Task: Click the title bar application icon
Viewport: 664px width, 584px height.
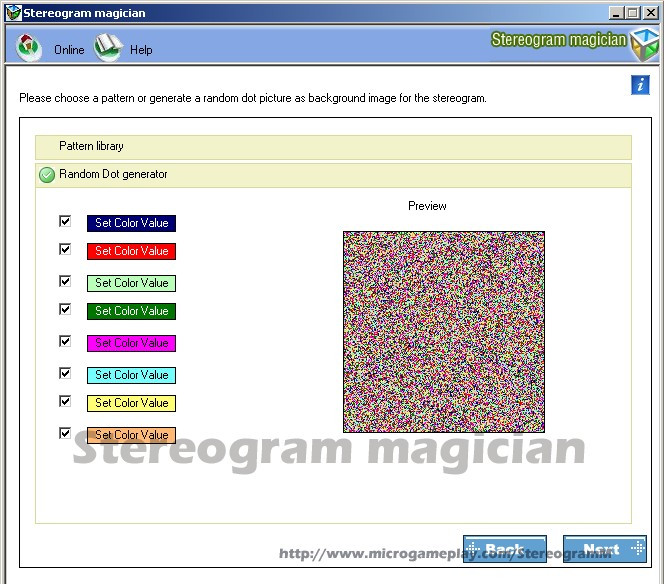Action: coord(13,13)
